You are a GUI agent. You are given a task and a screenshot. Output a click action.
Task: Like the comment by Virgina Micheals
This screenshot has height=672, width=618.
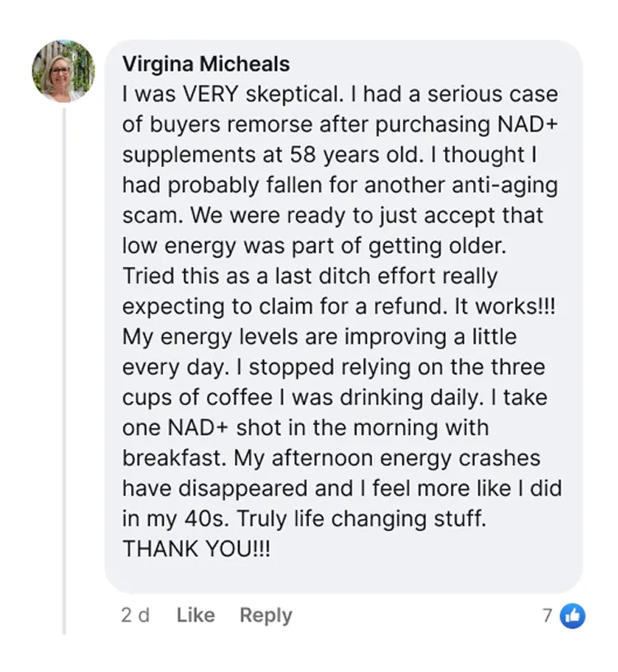pos(195,615)
